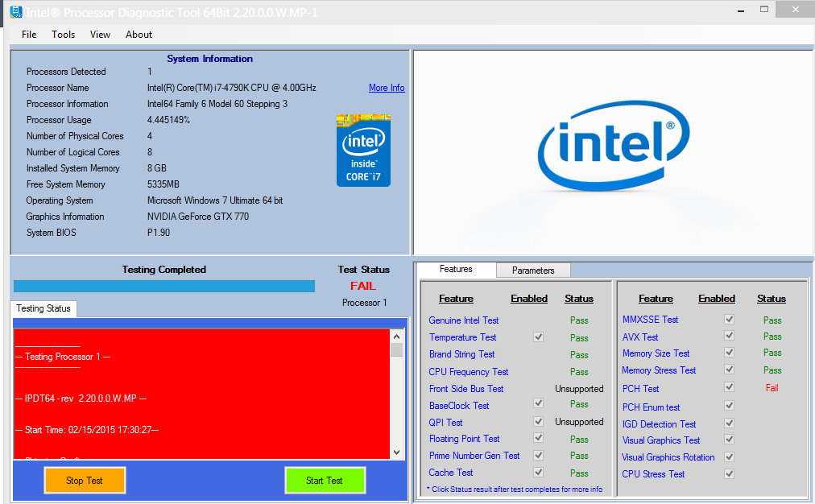Toggle the Cache Test checkbox
This screenshot has height=504, width=815.
(539, 472)
